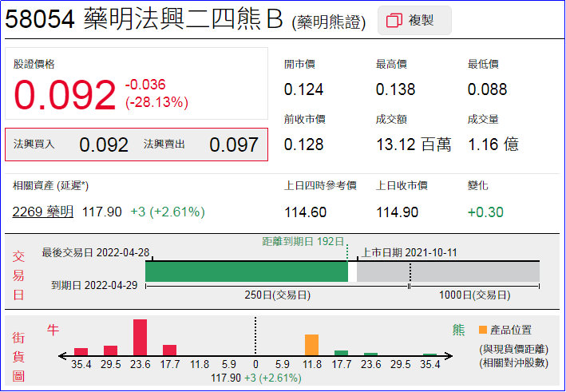Click the 上市日期 2021-10-11 marker
566x392 pixels.
point(409,252)
